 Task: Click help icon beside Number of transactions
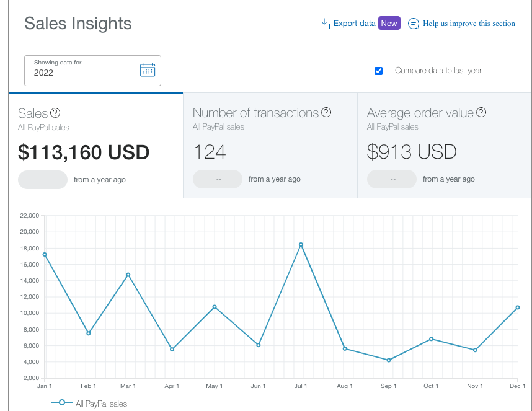click(326, 112)
